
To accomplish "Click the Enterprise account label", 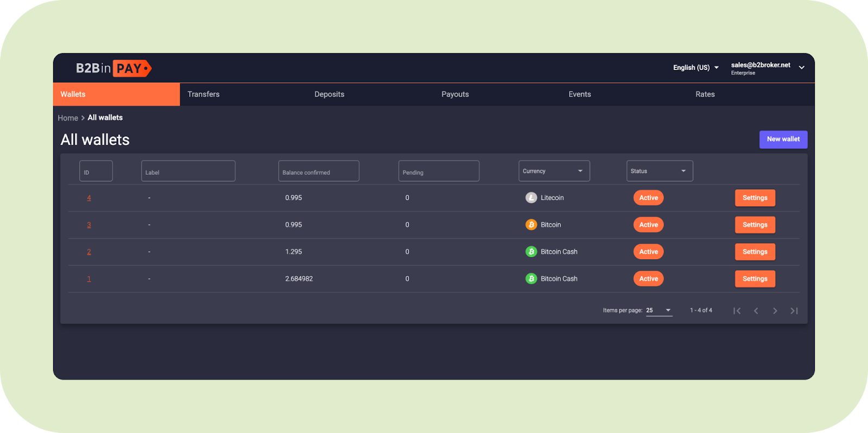I will pyautogui.click(x=743, y=73).
